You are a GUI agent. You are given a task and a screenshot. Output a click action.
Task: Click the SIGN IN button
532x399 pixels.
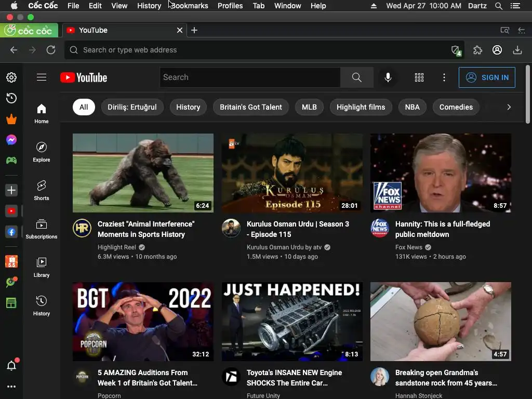pyautogui.click(x=486, y=77)
